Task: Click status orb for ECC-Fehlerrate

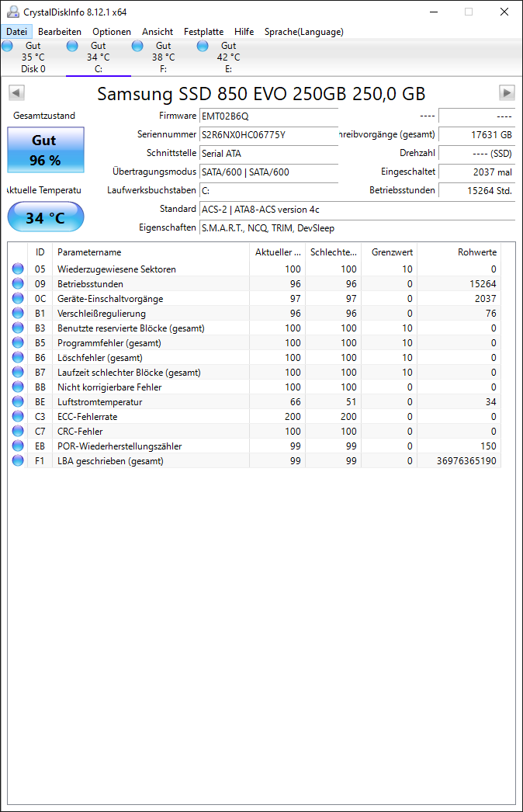Action: point(18,416)
